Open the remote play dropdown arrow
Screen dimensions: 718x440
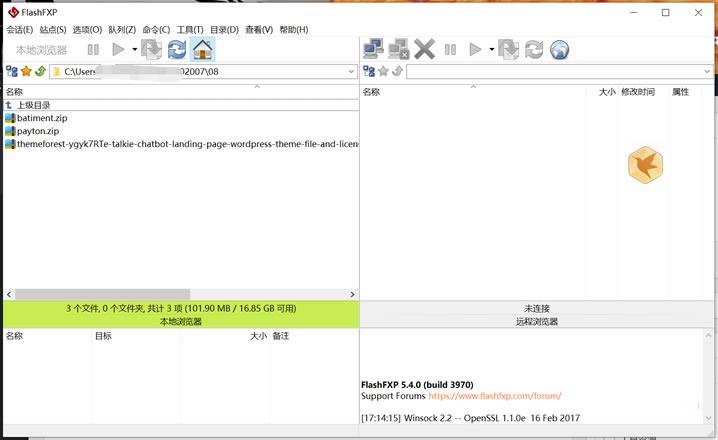[492, 49]
